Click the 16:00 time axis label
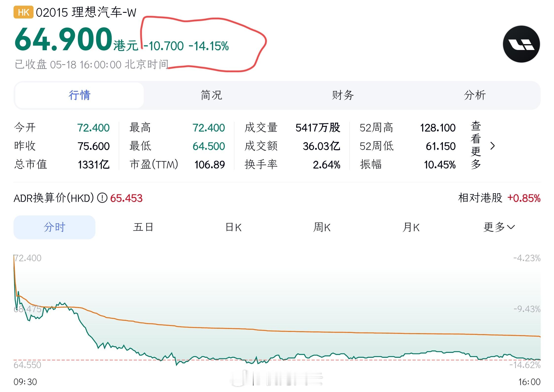The height and width of the screenshot is (392, 554). tap(529, 382)
